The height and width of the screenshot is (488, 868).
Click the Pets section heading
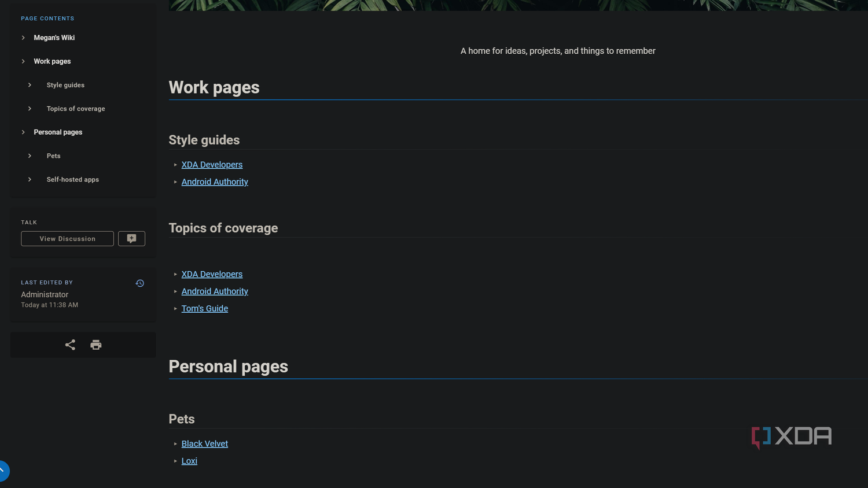pos(182,419)
